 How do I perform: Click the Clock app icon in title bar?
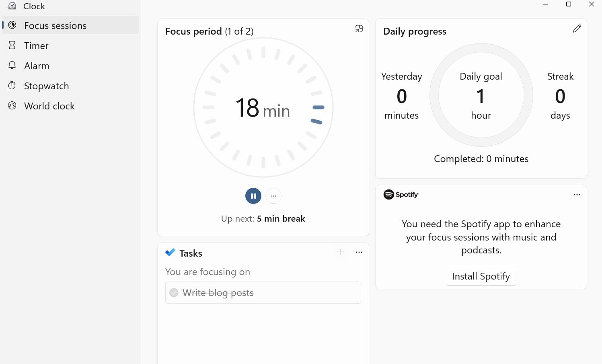tap(12, 6)
